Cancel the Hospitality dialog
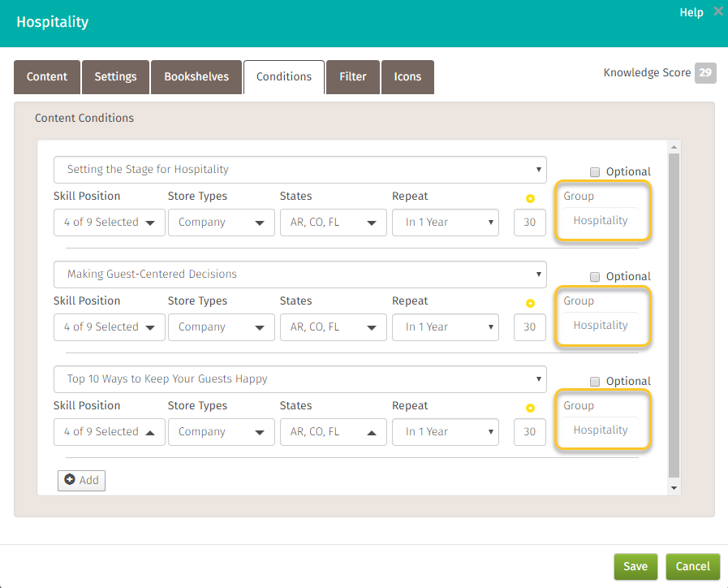 (693, 567)
